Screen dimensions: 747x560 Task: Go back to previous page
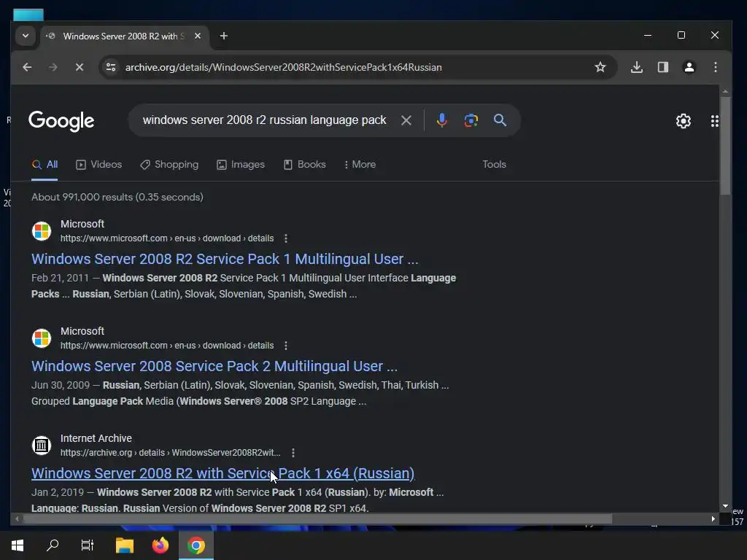pos(27,67)
